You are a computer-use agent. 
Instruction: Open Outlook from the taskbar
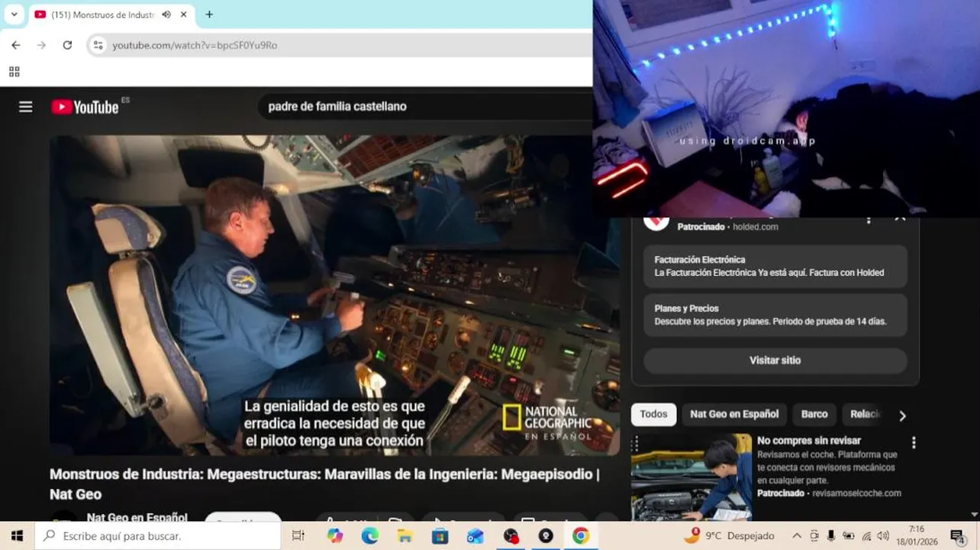coord(475,535)
